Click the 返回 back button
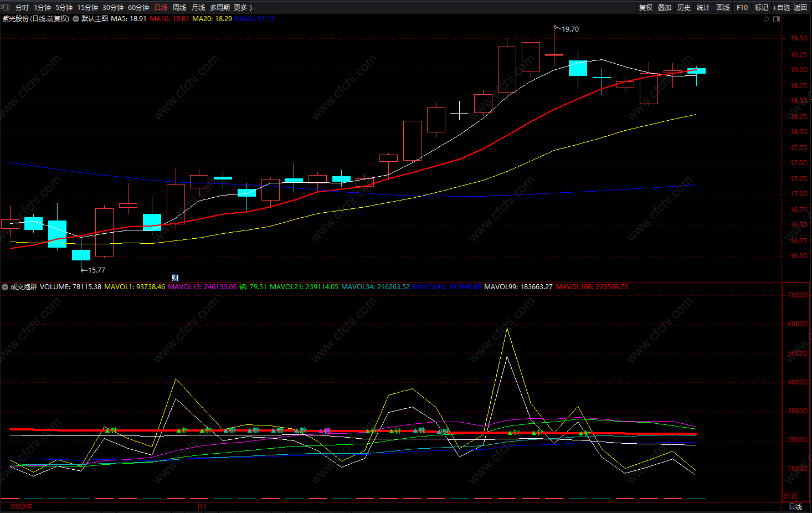 click(x=800, y=8)
